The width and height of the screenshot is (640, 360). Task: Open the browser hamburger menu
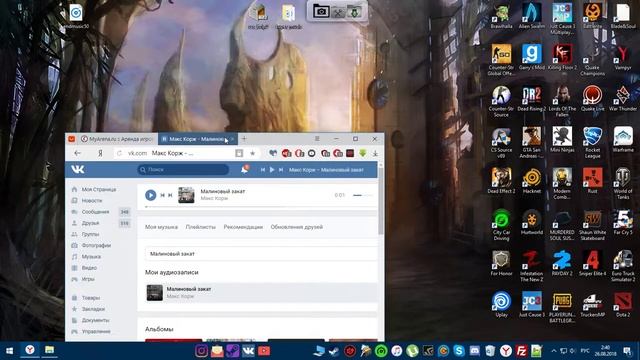point(317,139)
